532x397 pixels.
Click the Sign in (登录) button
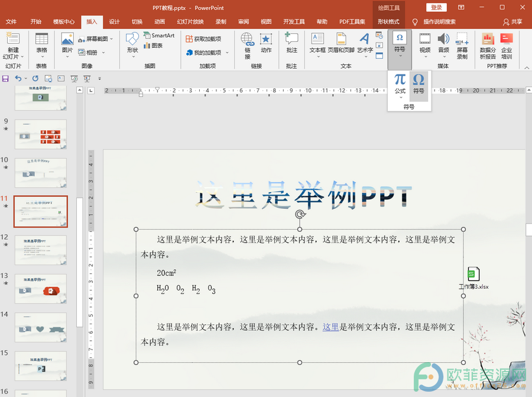coord(436,8)
